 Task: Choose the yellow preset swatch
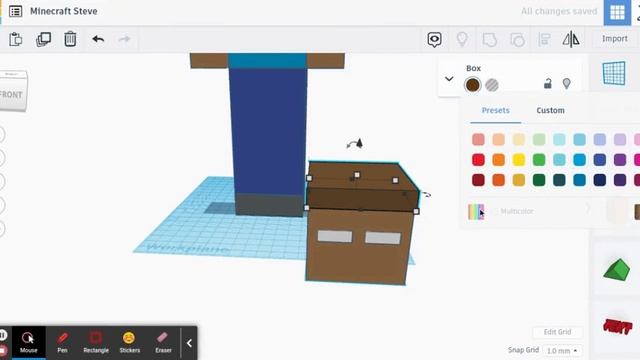(x=519, y=160)
